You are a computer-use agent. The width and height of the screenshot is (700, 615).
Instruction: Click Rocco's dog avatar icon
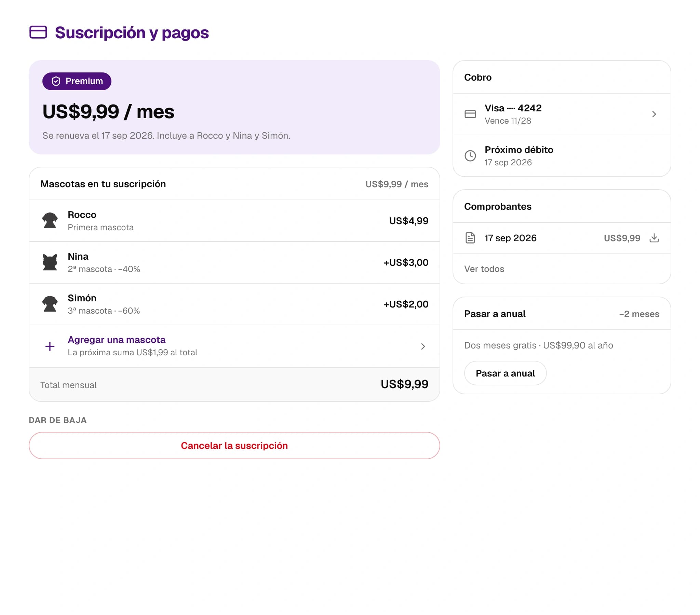50,220
